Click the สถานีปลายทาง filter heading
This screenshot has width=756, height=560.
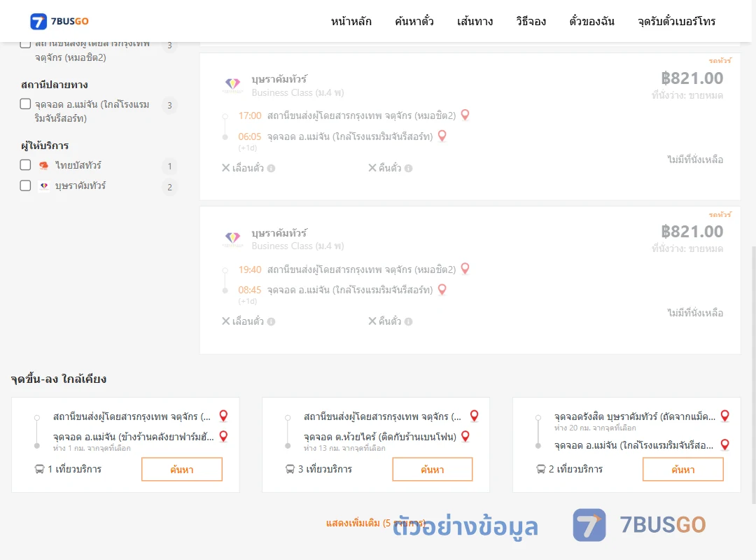coord(55,85)
